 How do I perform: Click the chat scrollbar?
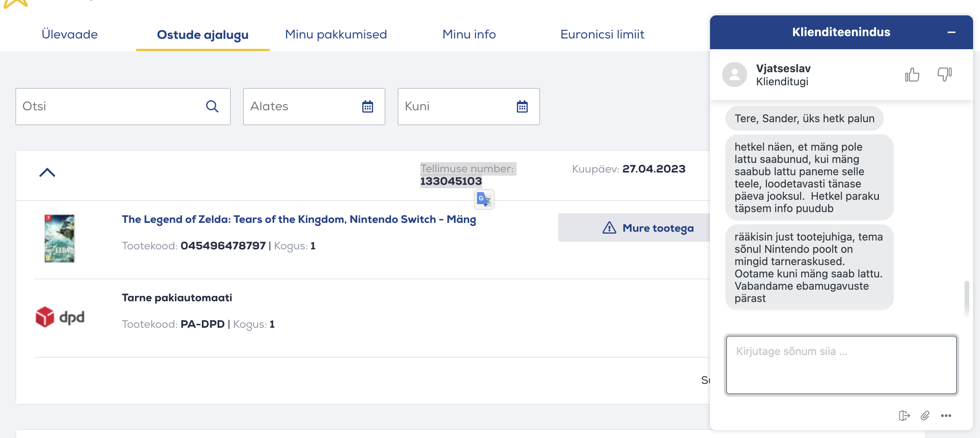[x=967, y=298]
